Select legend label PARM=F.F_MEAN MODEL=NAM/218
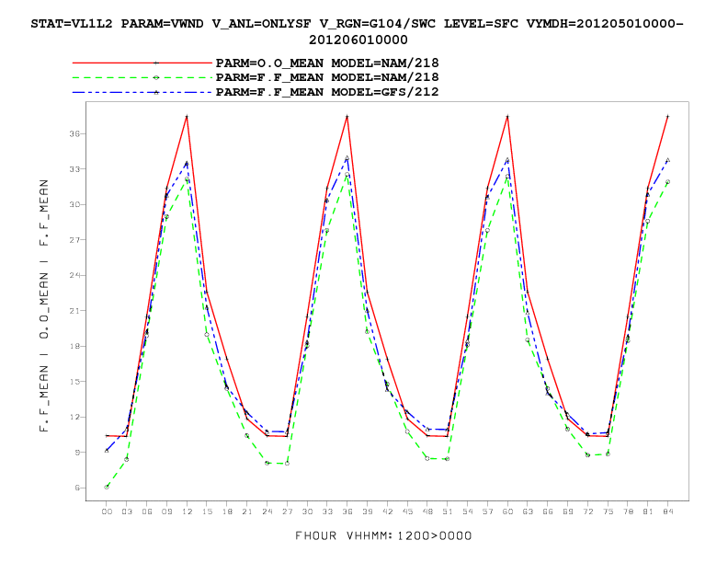The height and width of the screenshot is (563, 728). point(327,77)
